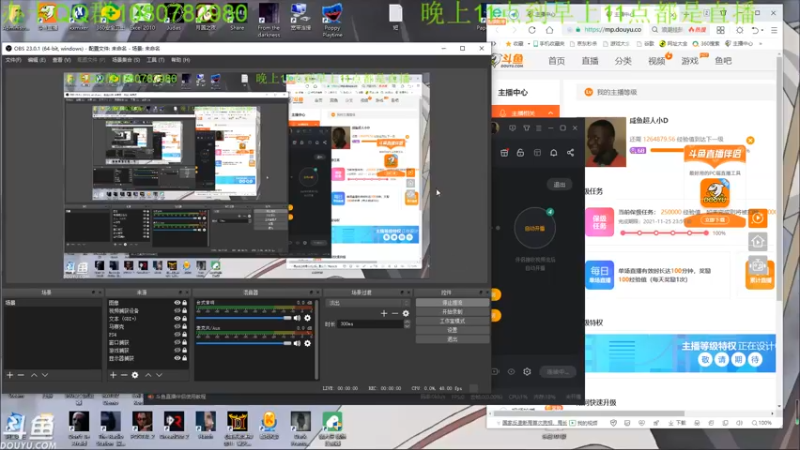The image size is (800, 450).
Task: Open OBS 设置 button in controls
Action: 452,330
